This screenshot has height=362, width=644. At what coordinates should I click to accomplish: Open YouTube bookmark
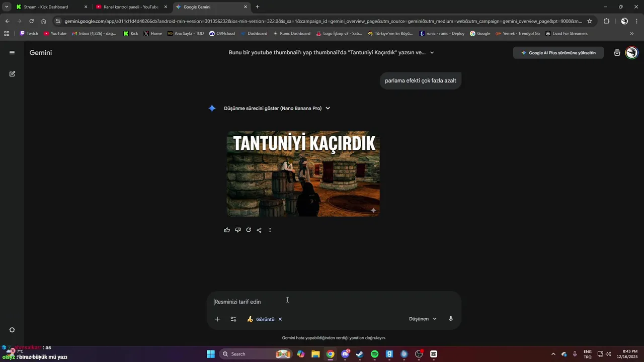point(55,34)
